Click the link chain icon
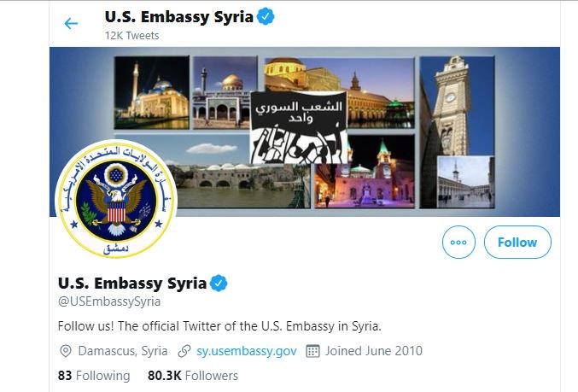 coord(184,351)
